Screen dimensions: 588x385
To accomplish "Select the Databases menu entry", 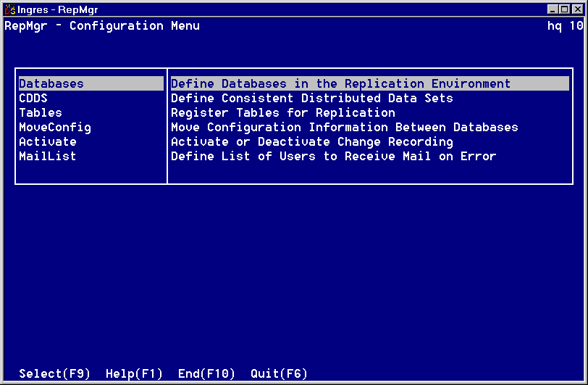I will pyautogui.click(x=51, y=84).
